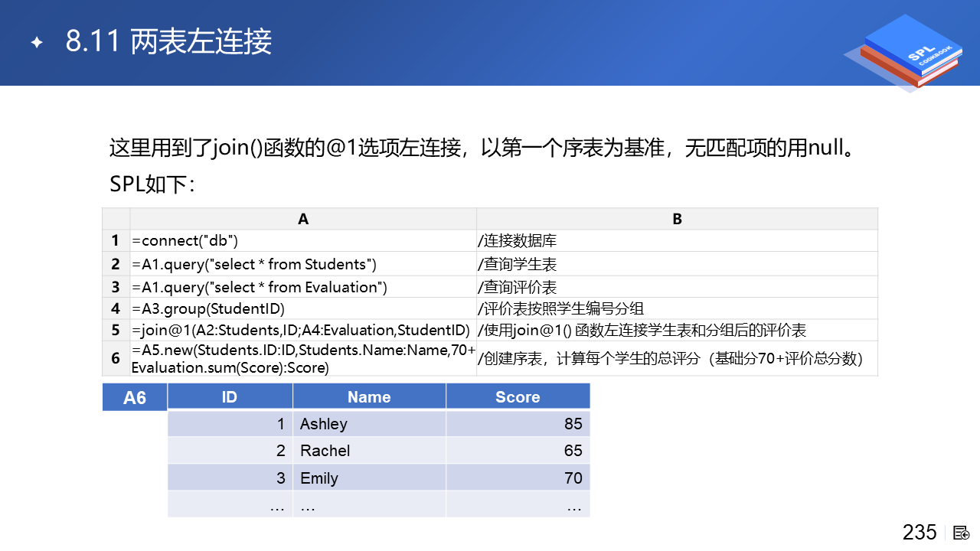
Task: Click the A6 result label
Action: 135,398
